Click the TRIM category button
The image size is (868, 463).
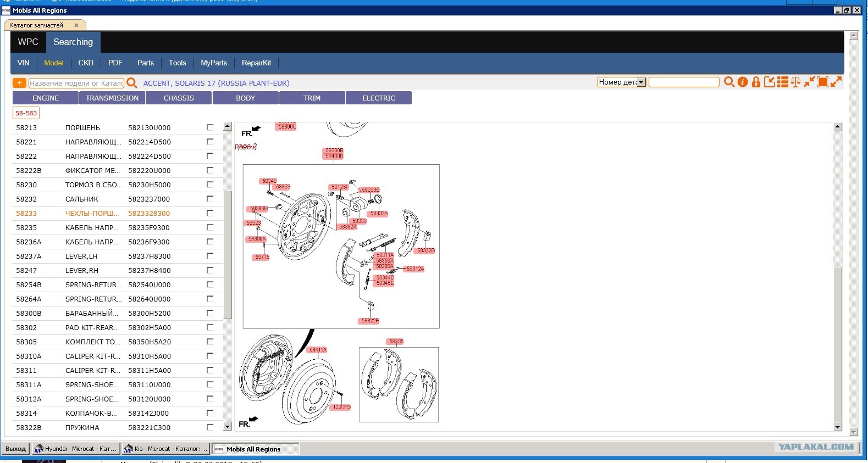pos(312,98)
